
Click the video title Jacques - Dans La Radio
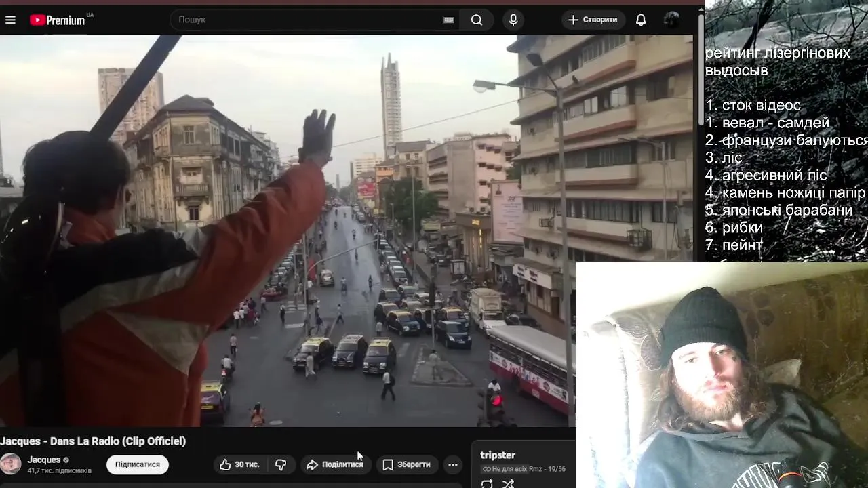click(93, 441)
